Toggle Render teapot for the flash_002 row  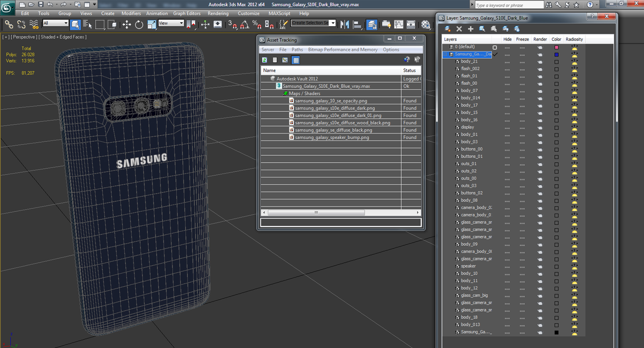[540, 69]
